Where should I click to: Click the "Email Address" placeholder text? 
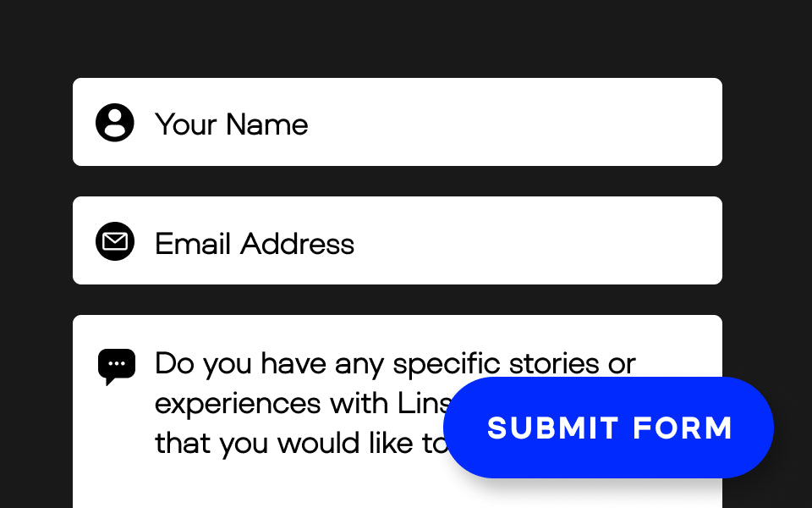pyautogui.click(x=254, y=244)
